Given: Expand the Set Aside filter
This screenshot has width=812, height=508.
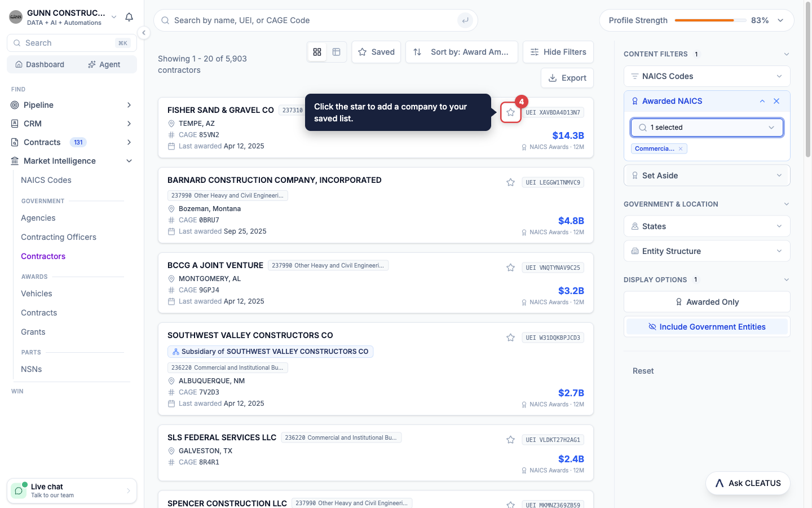Looking at the screenshot, I should coord(707,176).
